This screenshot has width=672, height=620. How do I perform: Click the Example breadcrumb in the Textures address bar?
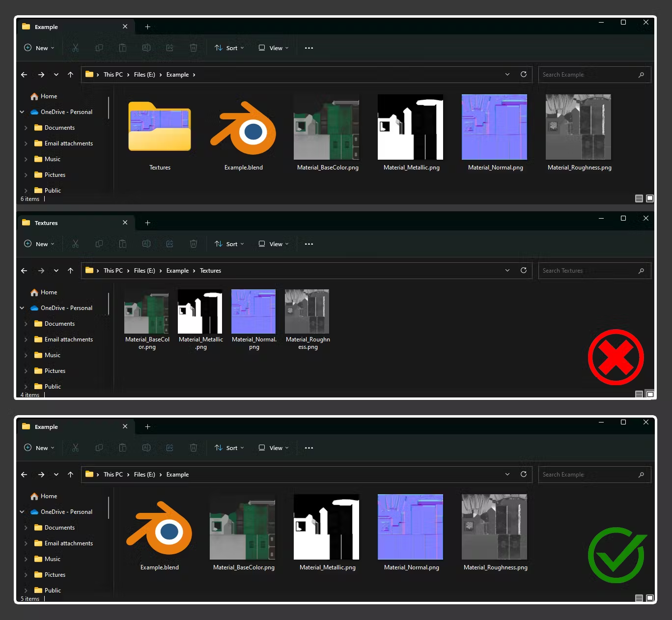click(177, 271)
